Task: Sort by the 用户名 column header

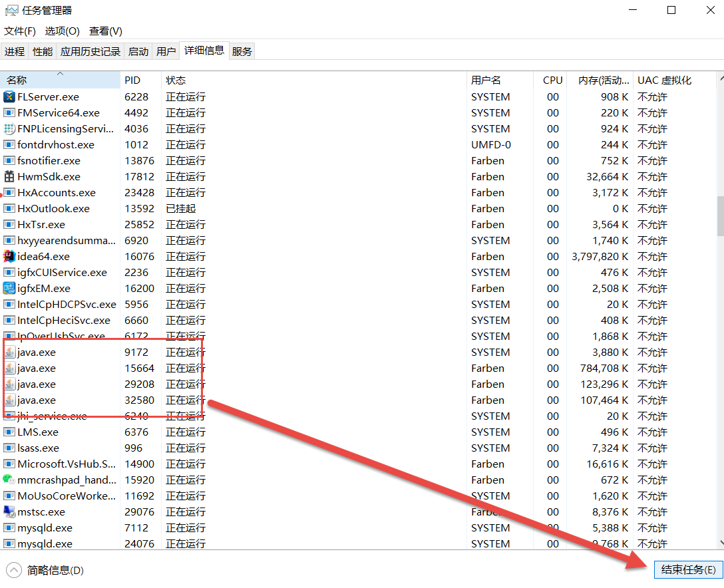Action: click(500, 80)
